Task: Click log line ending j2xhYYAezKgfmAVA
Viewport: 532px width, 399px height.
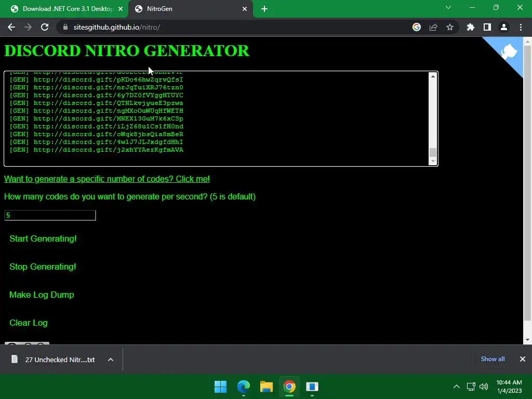Action: click(96, 150)
